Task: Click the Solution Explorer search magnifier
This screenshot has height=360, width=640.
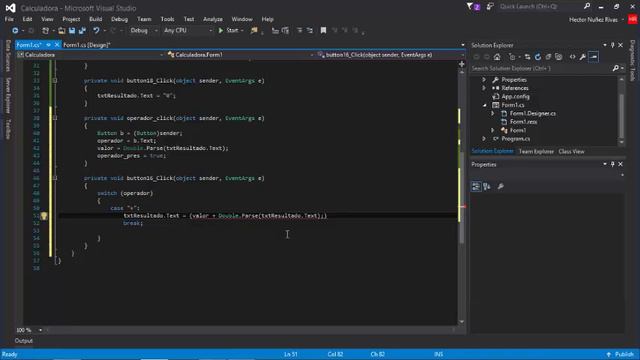Action: click(616, 69)
